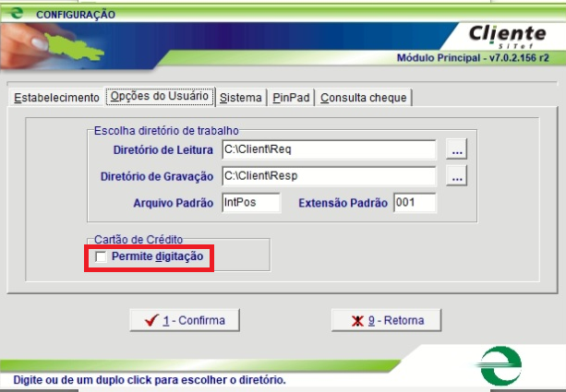
Task: Enable the Permite digitação checkbox
Action: (x=101, y=256)
